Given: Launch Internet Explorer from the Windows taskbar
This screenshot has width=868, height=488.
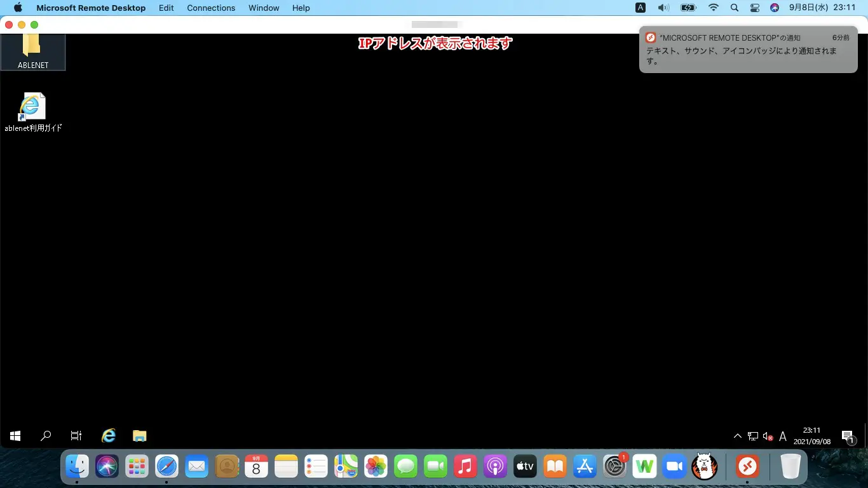Looking at the screenshot, I should pyautogui.click(x=109, y=436).
